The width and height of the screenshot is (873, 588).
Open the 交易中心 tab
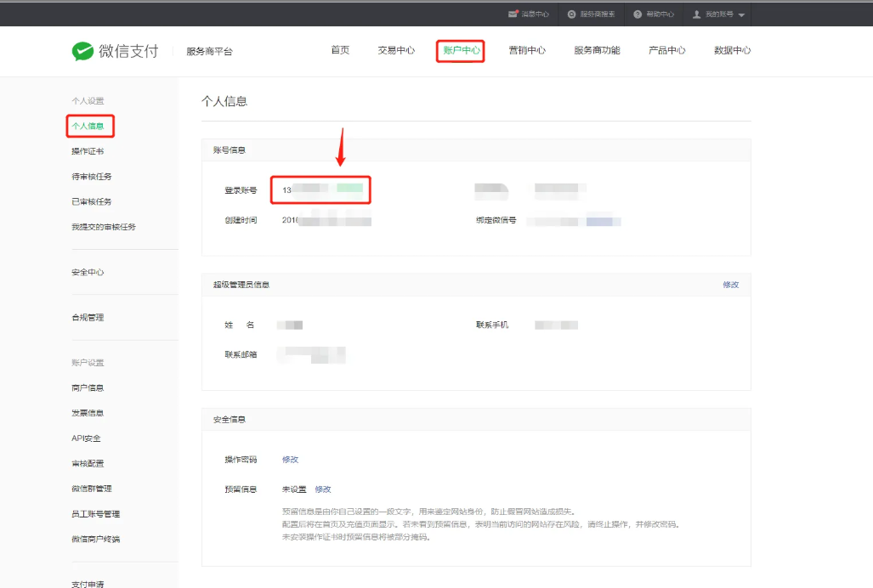pyautogui.click(x=396, y=51)
